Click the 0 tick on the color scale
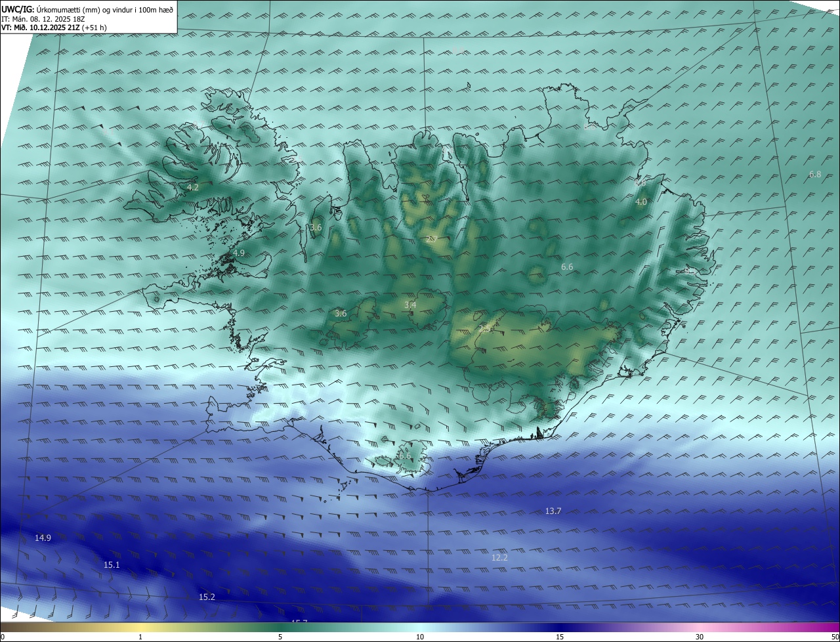 coord(3,637)
